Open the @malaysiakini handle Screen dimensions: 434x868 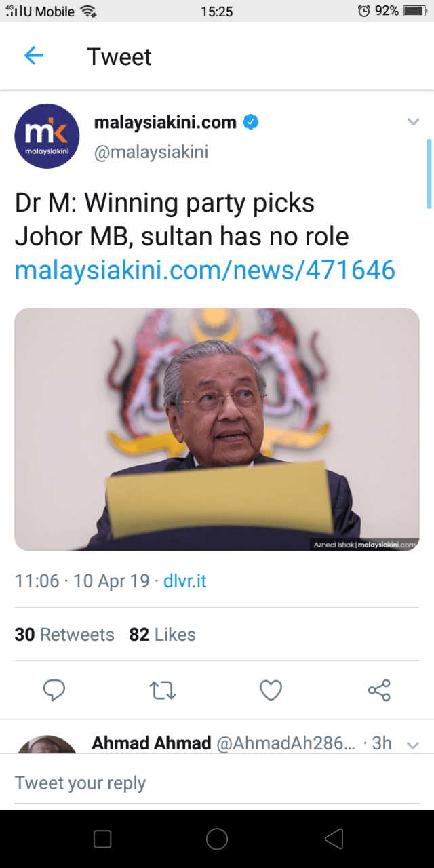(x=151, y=152)
